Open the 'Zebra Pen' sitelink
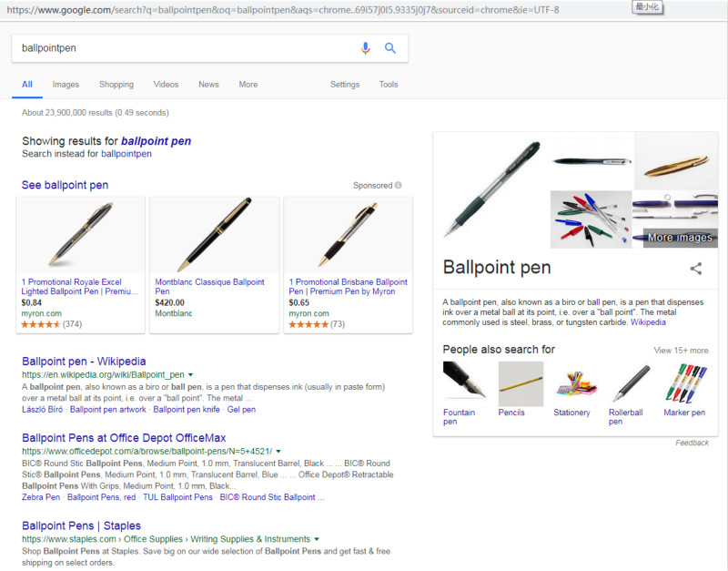 [x=41, y=497]
